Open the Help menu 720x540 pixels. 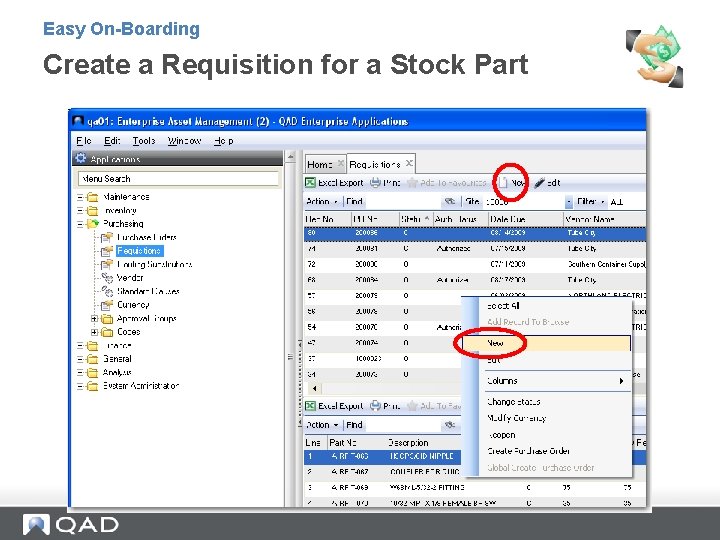point(224,141)
